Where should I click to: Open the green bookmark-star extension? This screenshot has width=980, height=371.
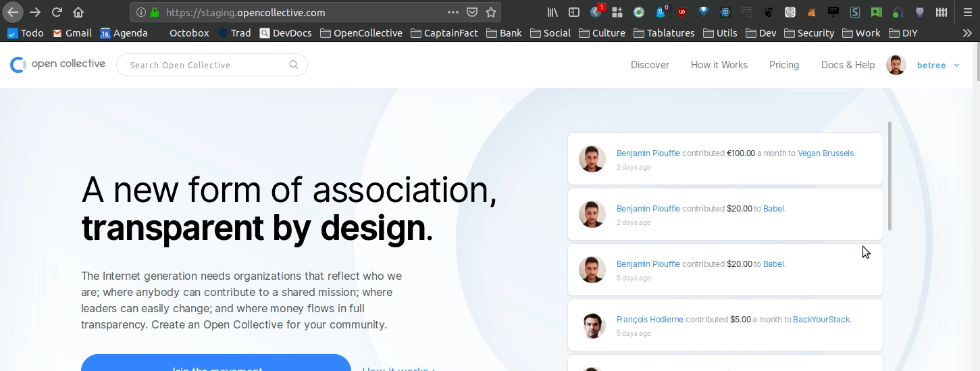[877, 12]
